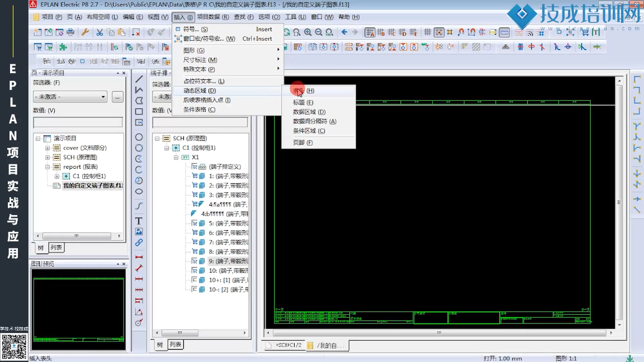644x362 pixels.
Task: Select the insert image tool
Action: [x=139, y=231]
